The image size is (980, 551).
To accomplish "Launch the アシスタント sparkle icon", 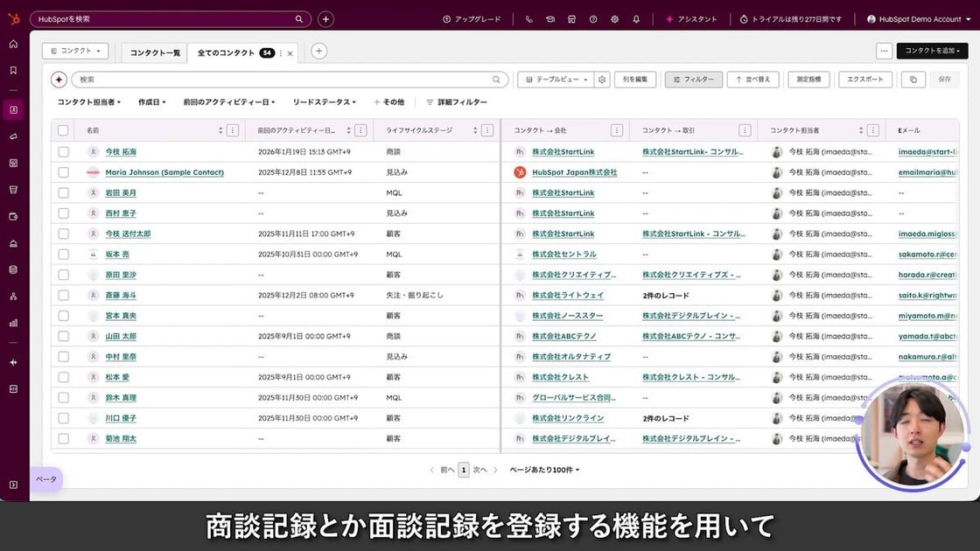I will tap(670, 18).
